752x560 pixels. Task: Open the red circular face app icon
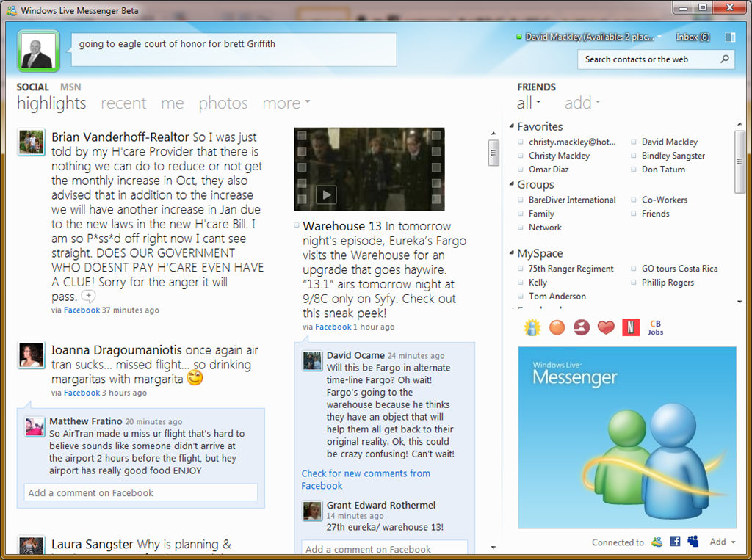tap(582, 327)
